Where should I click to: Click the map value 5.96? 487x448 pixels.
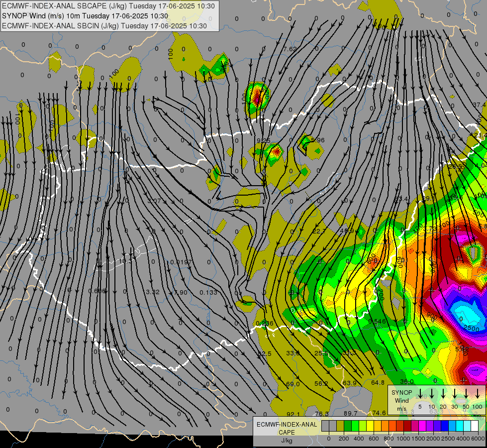pos(318,140)
